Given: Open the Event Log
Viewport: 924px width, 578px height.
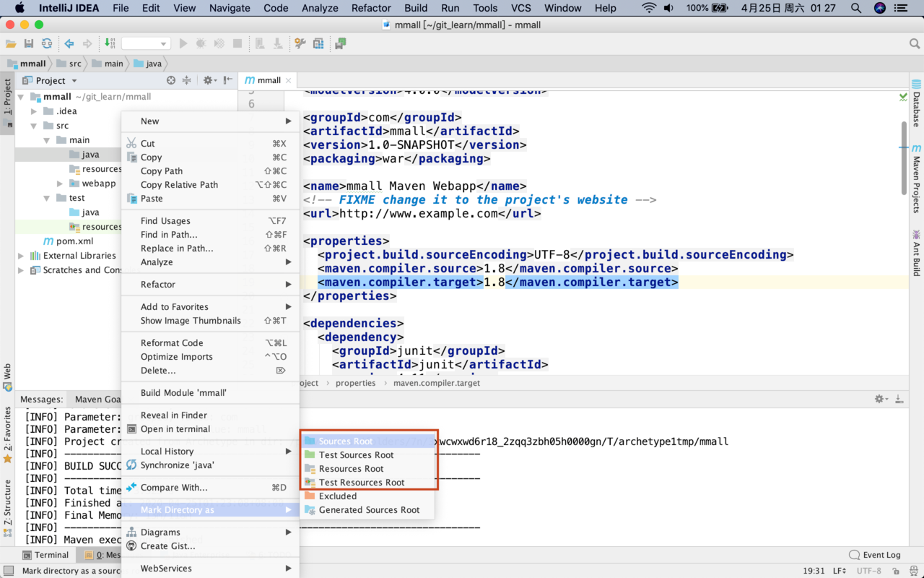Looking at the screenshot, I should 876,555.
